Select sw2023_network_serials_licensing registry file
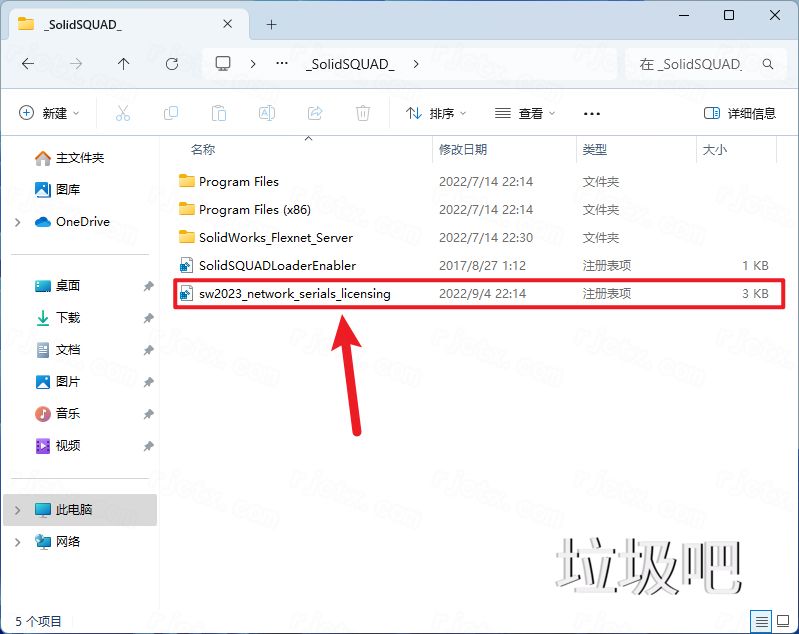799x634 pixels. [x=478, y=294]
